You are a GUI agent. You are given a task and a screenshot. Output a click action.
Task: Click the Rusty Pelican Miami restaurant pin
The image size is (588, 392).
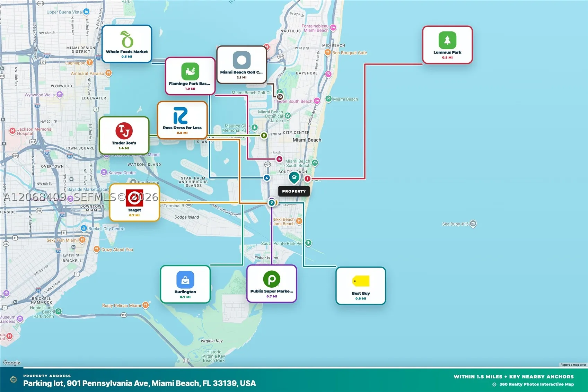(x=146, y=305)
